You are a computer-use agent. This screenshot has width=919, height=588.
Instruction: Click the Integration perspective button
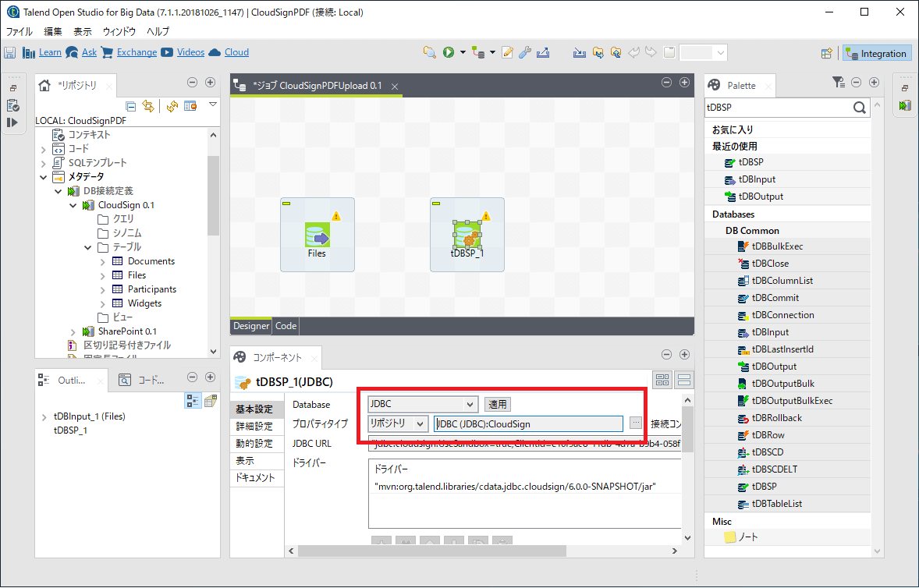[x=877, y=53]
